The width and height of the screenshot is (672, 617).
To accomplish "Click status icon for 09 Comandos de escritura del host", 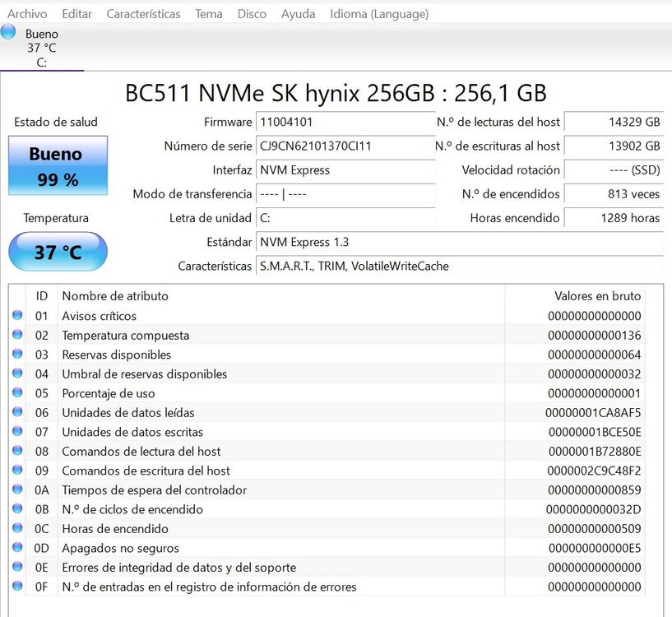I will click(x=17, y=470).
